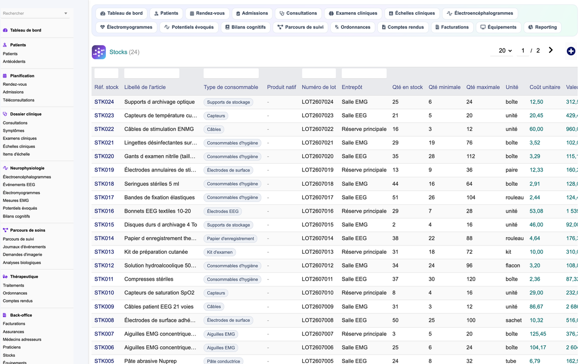This screenshot has width=588, height=364.
Task: Select Médecins adresseurs in the sidebar
Action: tap(22, 340)
